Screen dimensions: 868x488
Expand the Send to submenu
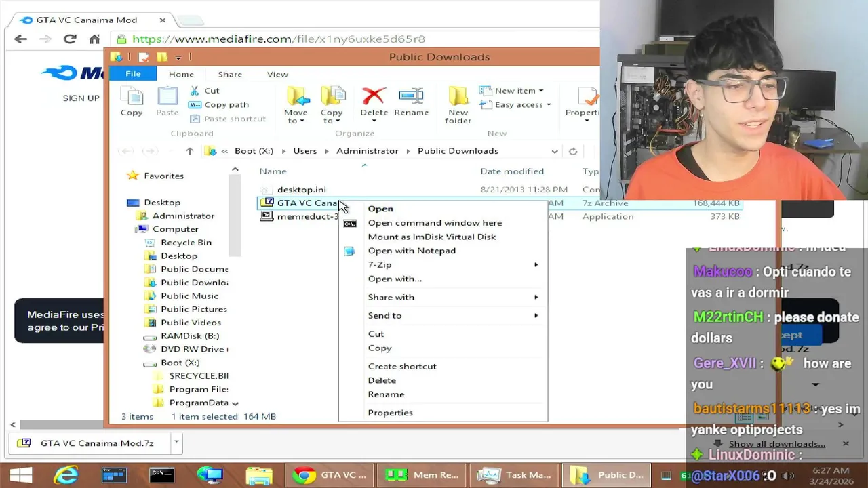point(536,315)
